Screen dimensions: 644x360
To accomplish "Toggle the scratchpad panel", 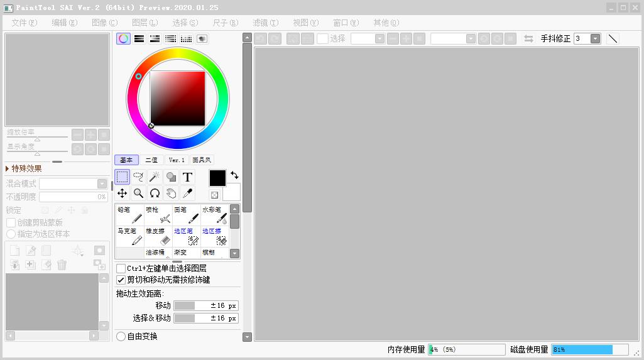I will pyautogui.click(x=202, y=38).
